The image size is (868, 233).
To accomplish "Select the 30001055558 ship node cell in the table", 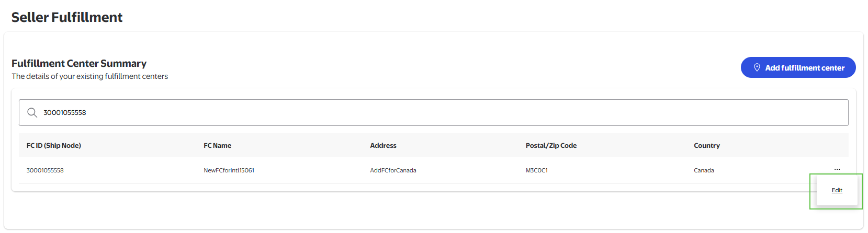I will (x=45, y=170).
